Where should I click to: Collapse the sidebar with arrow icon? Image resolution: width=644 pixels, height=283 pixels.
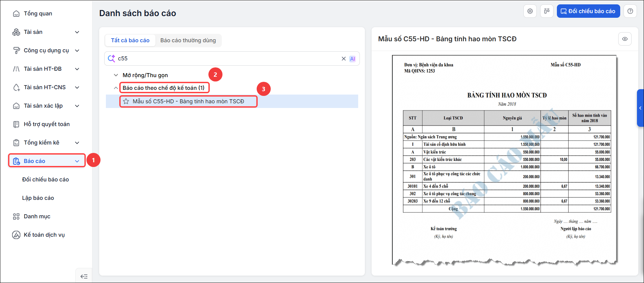click(84, 276)
